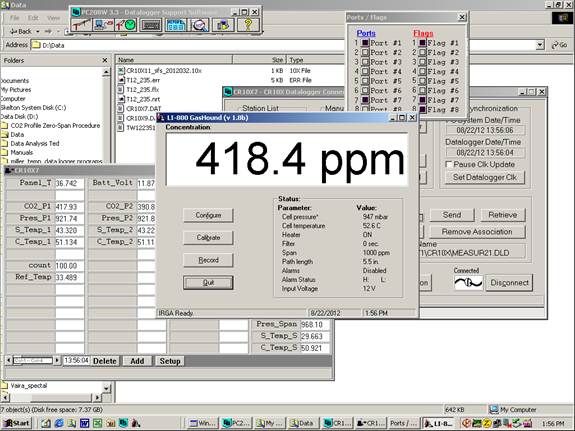This screenshot has width=575, height=431.
Task: Click the Setup button in CR10X7 table window
Action: [x=170, y=361]
